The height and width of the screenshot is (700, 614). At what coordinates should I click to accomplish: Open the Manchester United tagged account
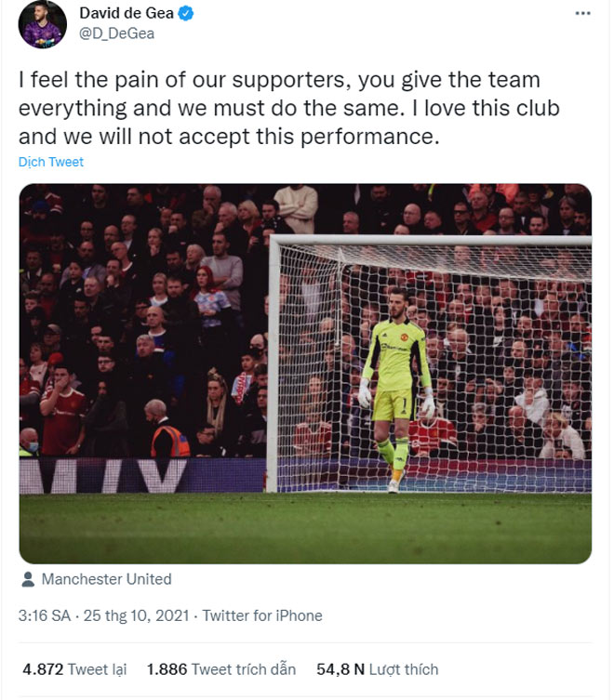(x=106, y=579)
